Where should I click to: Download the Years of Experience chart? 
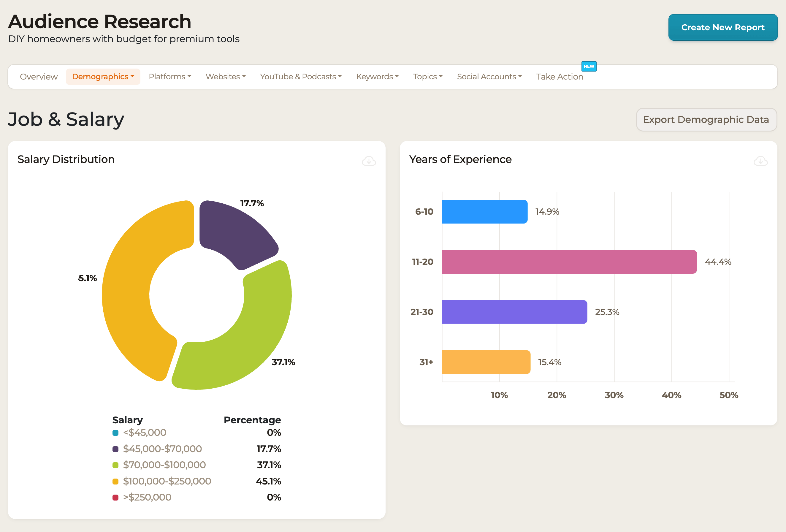pos(761,161)
